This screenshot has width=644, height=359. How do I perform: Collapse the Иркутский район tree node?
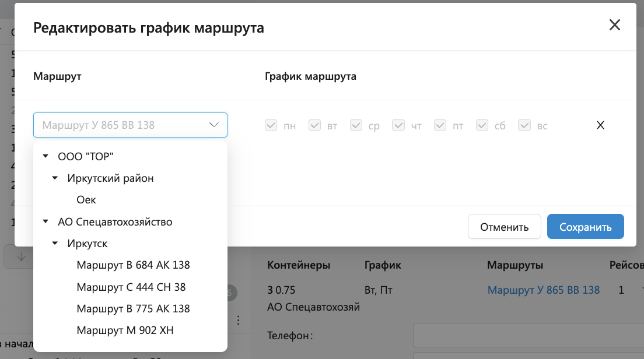pyautogui.click(x=55, y=178)
